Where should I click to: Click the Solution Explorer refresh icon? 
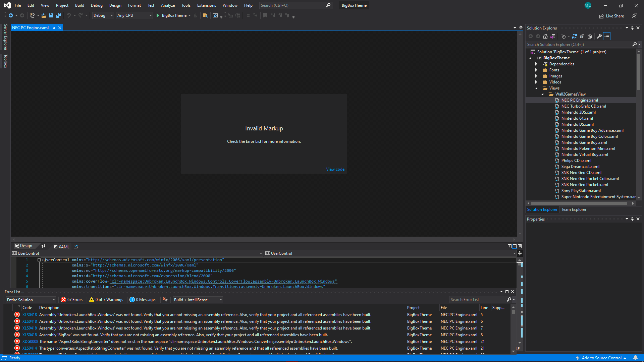(575, 36)
